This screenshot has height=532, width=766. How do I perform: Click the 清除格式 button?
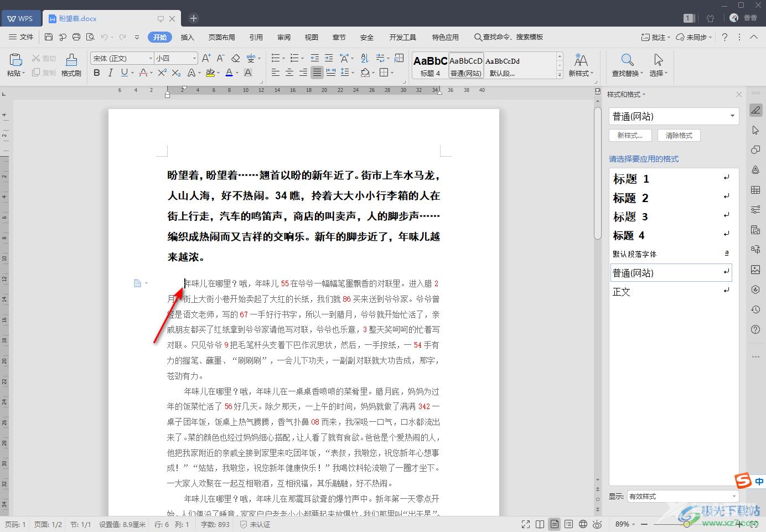[x=679, y=135]
